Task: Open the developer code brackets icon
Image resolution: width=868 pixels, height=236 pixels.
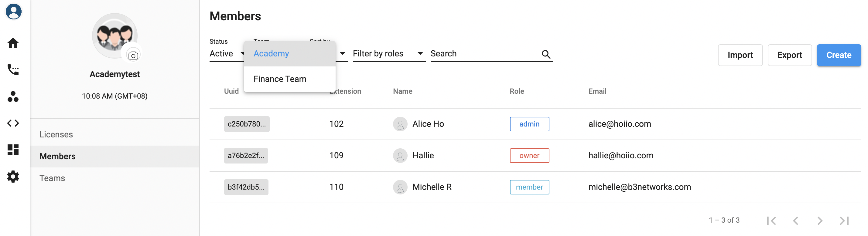Action: [13, 123]
